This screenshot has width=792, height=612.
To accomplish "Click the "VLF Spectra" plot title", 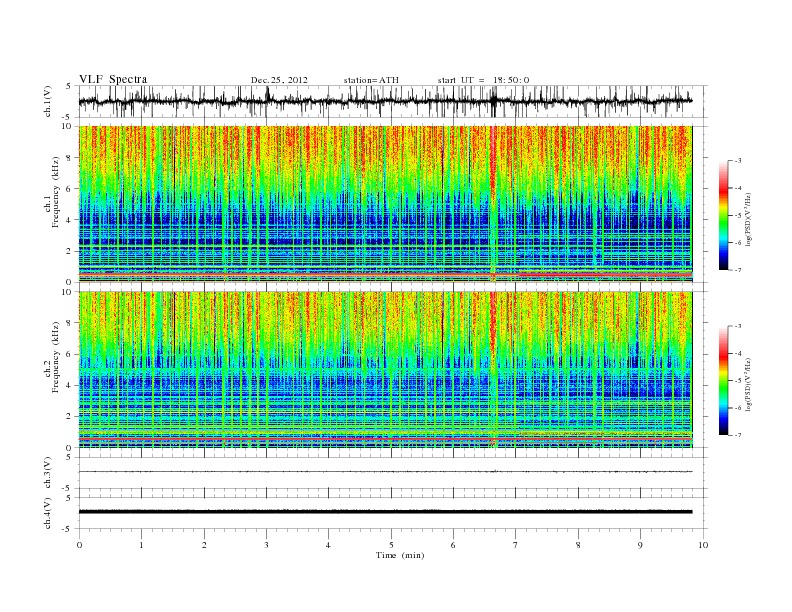I will [113, 79].
